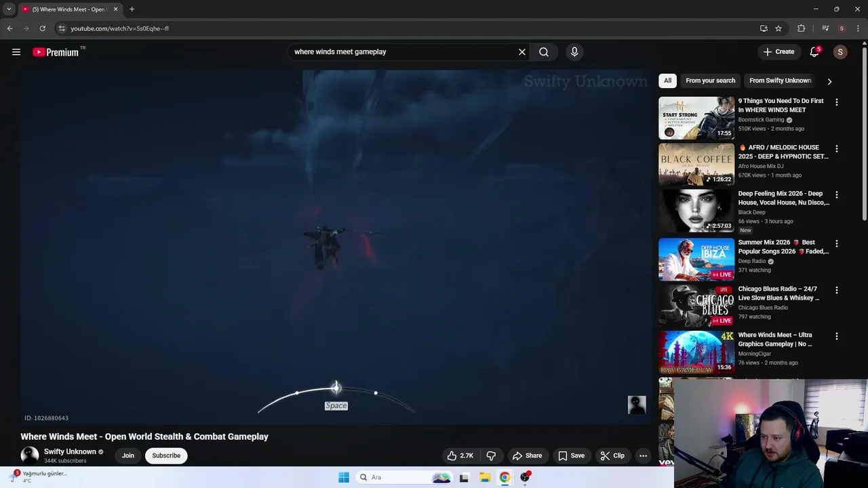This screenshot has height=488, width=868.
Task: Click the magnifier search button
Action: 544,52
